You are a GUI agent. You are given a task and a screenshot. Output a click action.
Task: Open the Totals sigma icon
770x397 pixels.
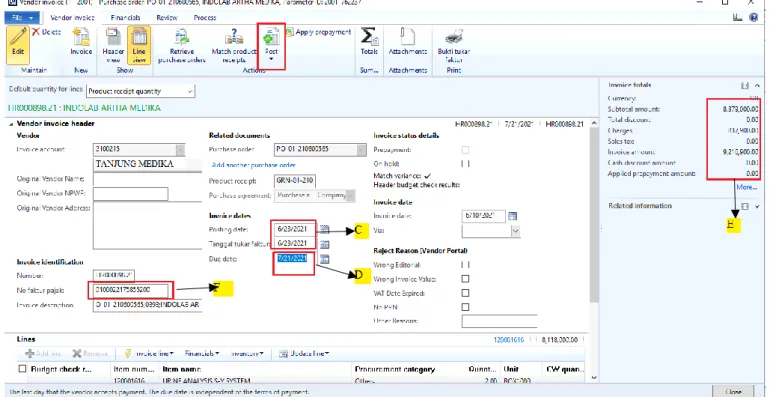pos(368,36)
